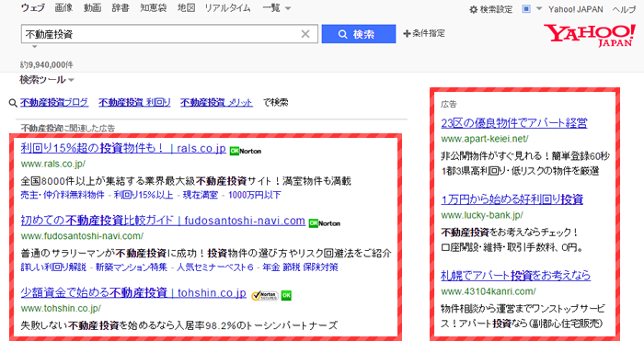Image resolution: width=644 pixels, height=341 pixels.
Task: Open sidebar ad 23区の優良物件でアパート経営
Action: click(x=514, y=122)
